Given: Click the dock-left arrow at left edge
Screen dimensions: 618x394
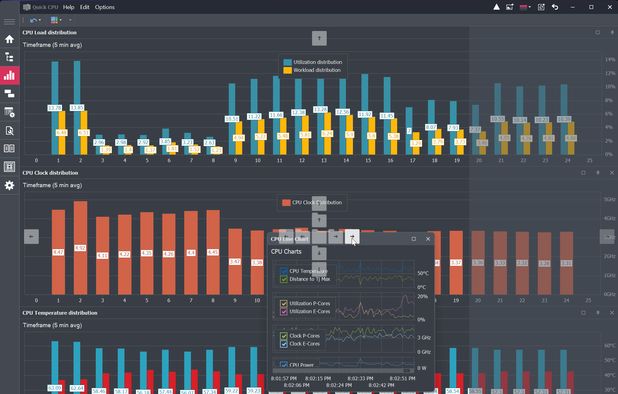Looking at the screenshot, I should tap(32, 237).
